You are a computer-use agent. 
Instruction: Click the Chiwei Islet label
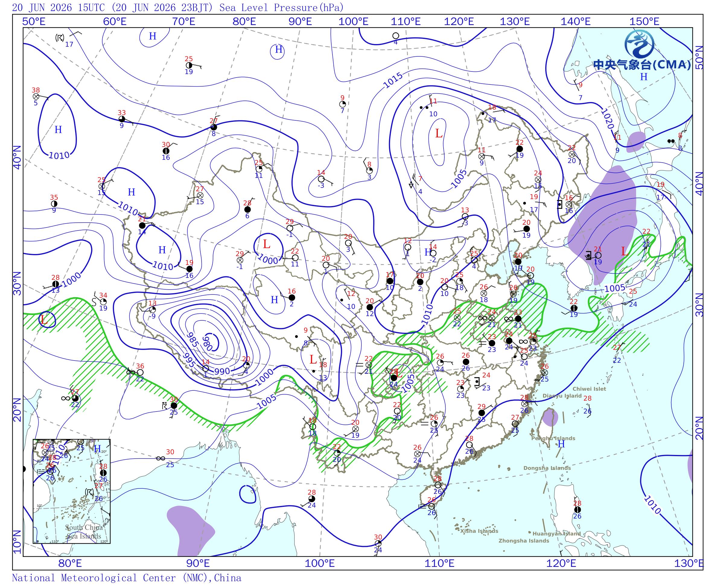point(589,389)
